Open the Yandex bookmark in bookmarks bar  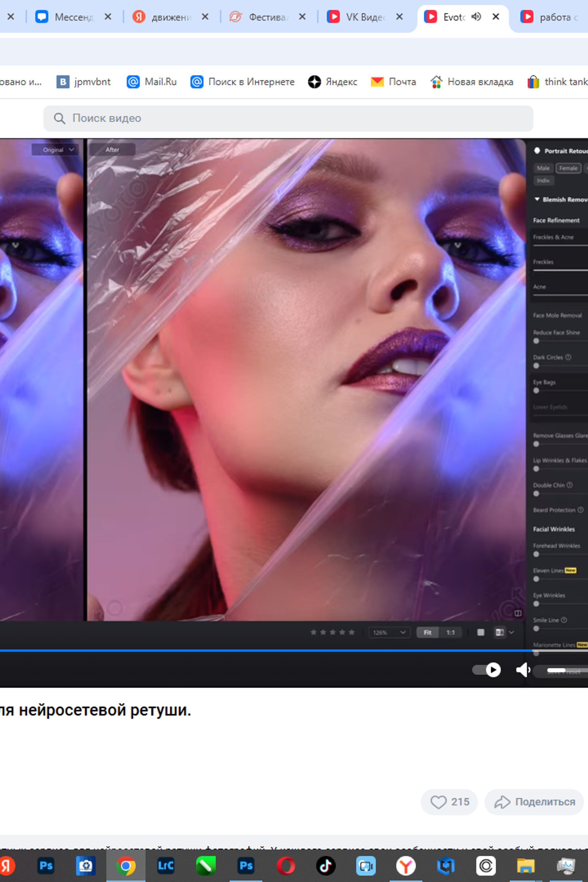[x=332, y=82]
